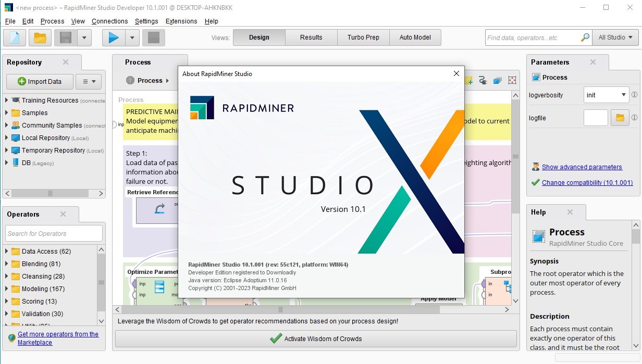The image size is (642, 364).
Task: Browse for a logfile with the folder button
Action: pos(620,118)
